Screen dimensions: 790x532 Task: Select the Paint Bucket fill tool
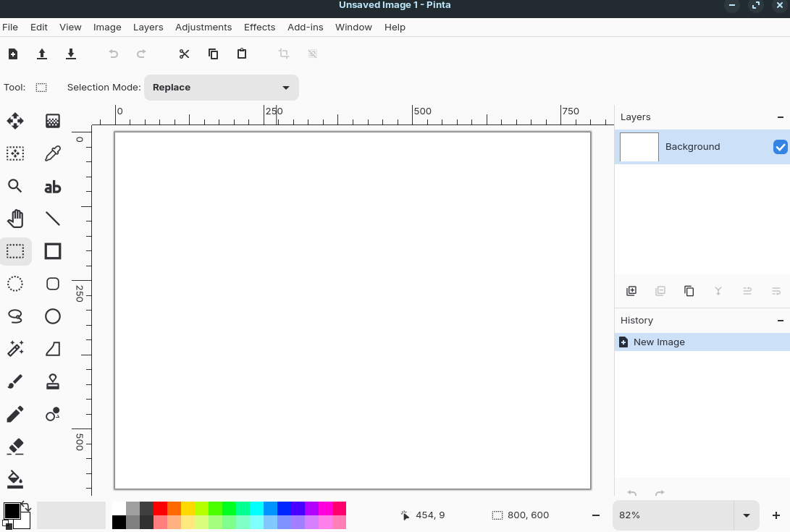(x=15, y=478)
